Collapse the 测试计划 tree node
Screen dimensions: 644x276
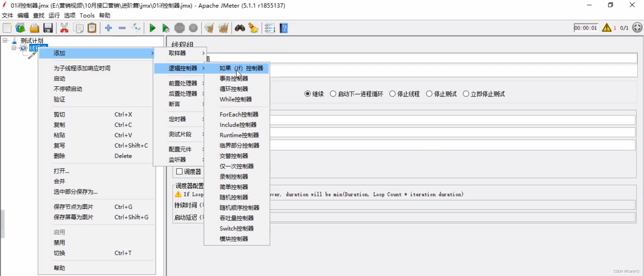(x=5, y=41)
